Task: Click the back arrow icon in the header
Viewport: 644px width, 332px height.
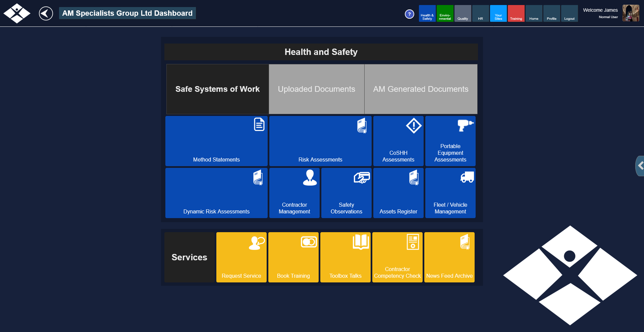Action: 46,14
